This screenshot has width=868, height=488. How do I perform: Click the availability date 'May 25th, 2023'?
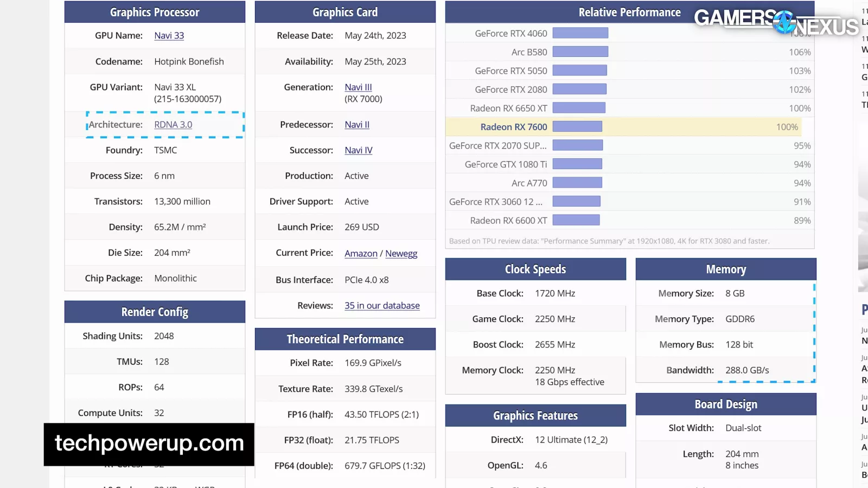(x=375, y=62)
